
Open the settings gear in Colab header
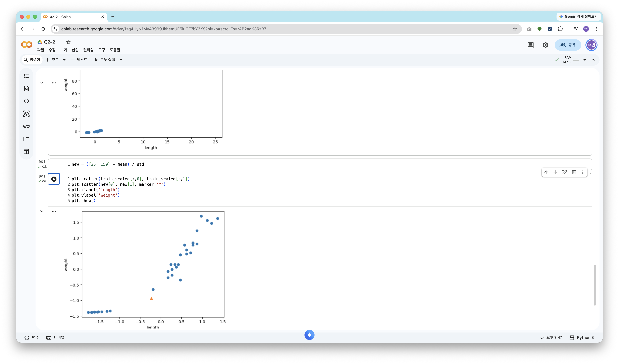pyautogui.click(x=545, y=45)
